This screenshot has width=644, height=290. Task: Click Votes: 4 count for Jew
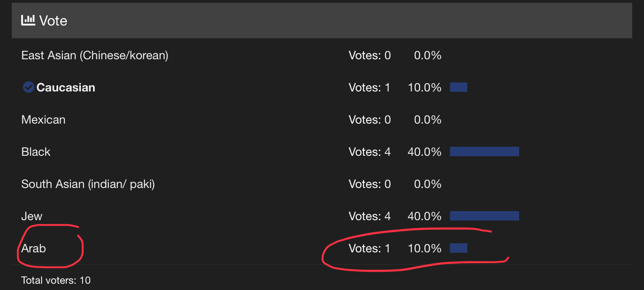[370, 216]
